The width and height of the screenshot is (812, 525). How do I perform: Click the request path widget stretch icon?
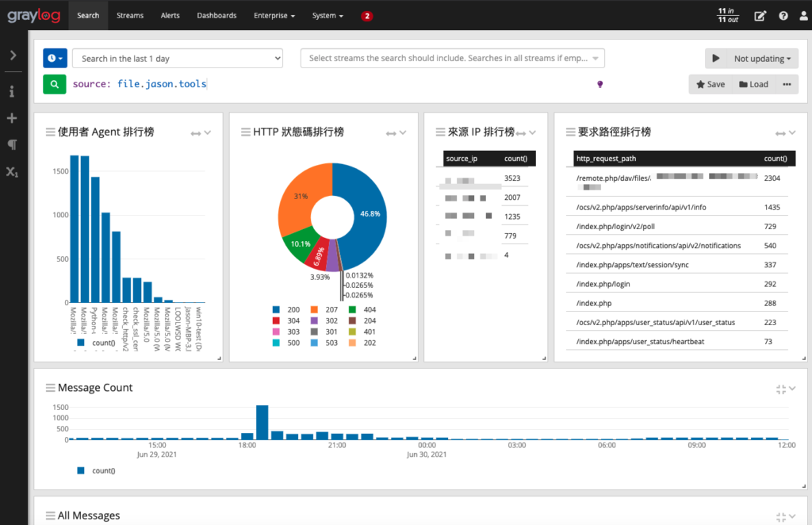coord(780,133)
